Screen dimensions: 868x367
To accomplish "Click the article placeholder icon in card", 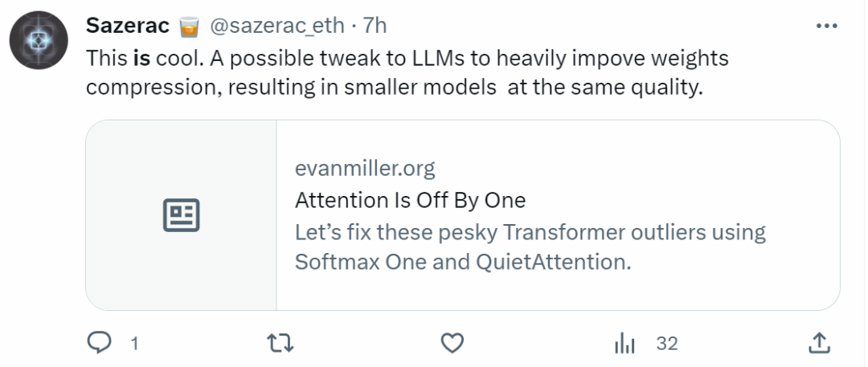I will 181,215.
